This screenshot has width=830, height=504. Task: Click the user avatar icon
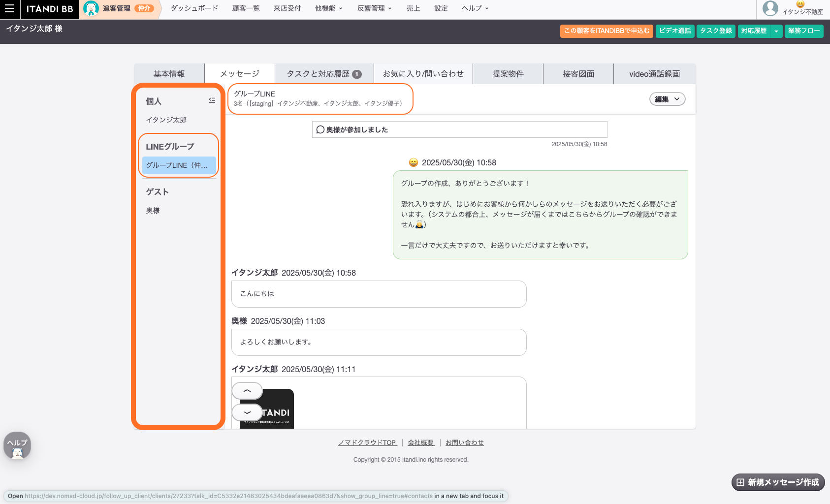tap(770, 8)
